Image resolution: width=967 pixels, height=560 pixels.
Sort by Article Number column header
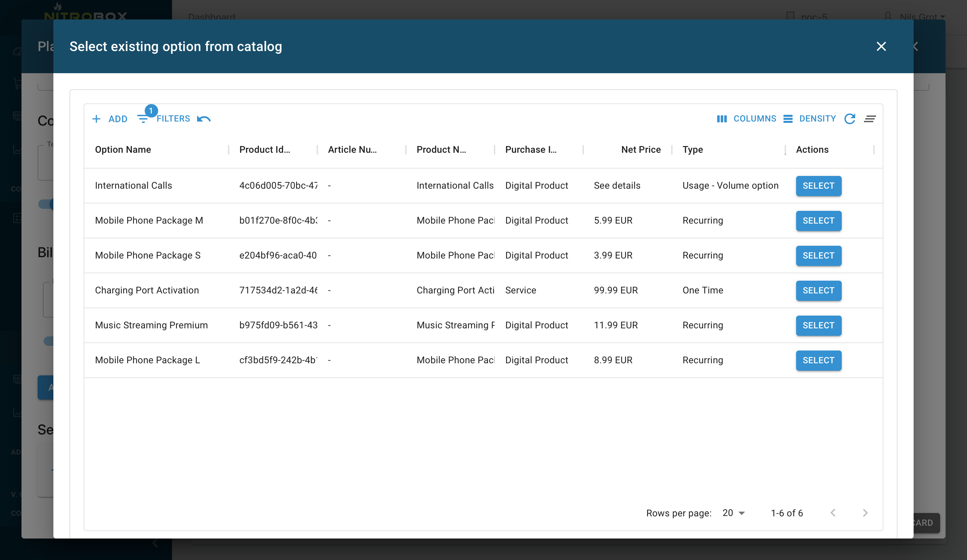tap(352, 150)
